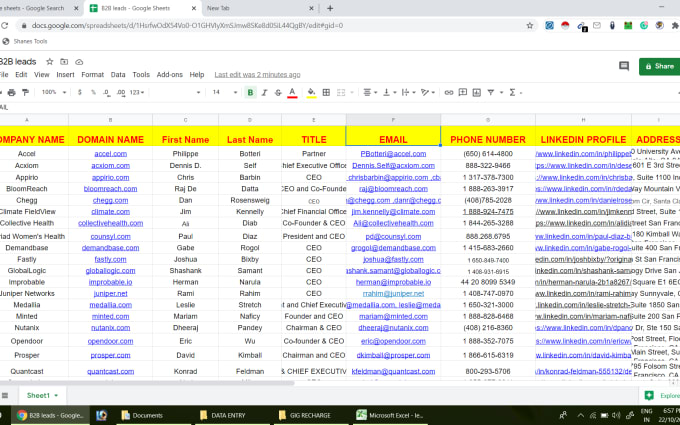This screenshot has height=425, width=680.
Task: Insert a comment from the toolbar
Action: click(x=463, y=92)
